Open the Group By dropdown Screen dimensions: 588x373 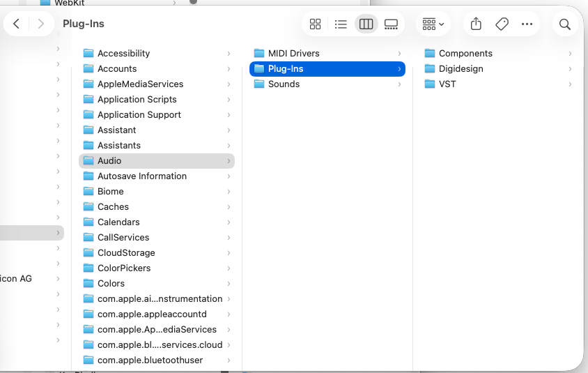tap(433, 24)
